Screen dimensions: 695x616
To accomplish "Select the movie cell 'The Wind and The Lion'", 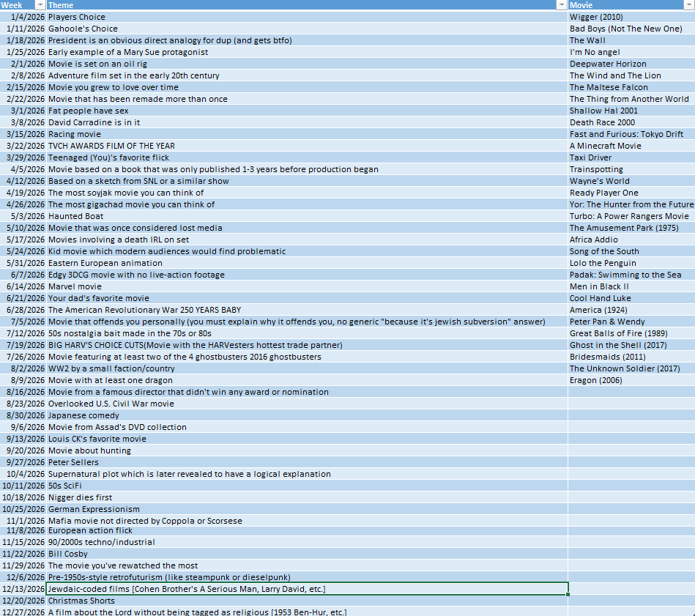I will [631, 75].
